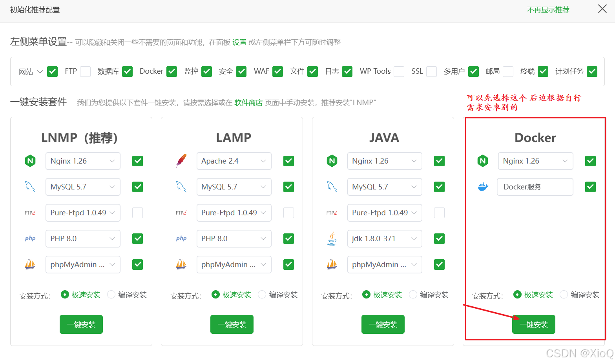This screenshot has height=364, width=615.
Task: Click the MySQL dolphin icon in LNMP card
Action: (x=30, y=187)
